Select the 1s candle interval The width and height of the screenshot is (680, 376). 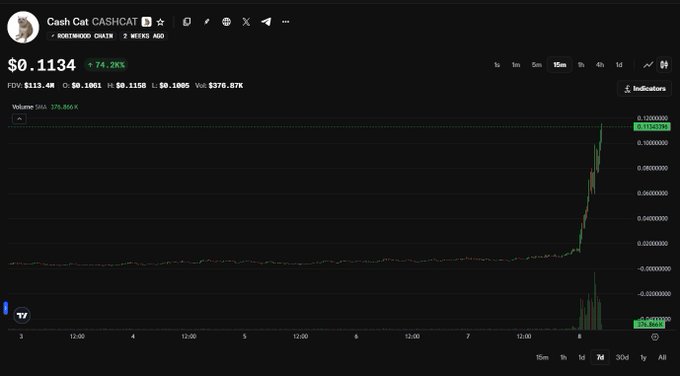(497, 65)
